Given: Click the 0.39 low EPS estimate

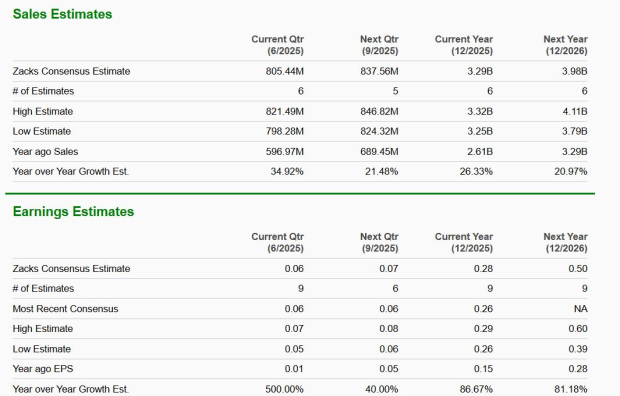Looking at the screenshot, I should 578,349.
